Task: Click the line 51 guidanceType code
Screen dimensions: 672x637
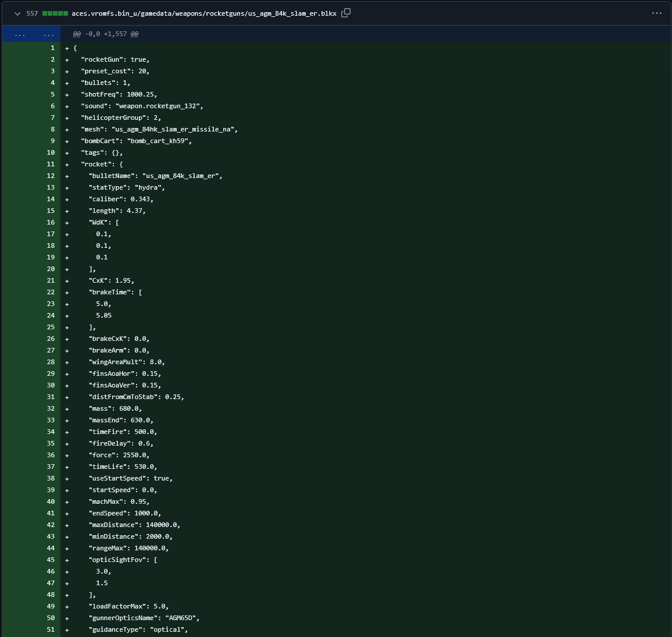Action: 138,629
